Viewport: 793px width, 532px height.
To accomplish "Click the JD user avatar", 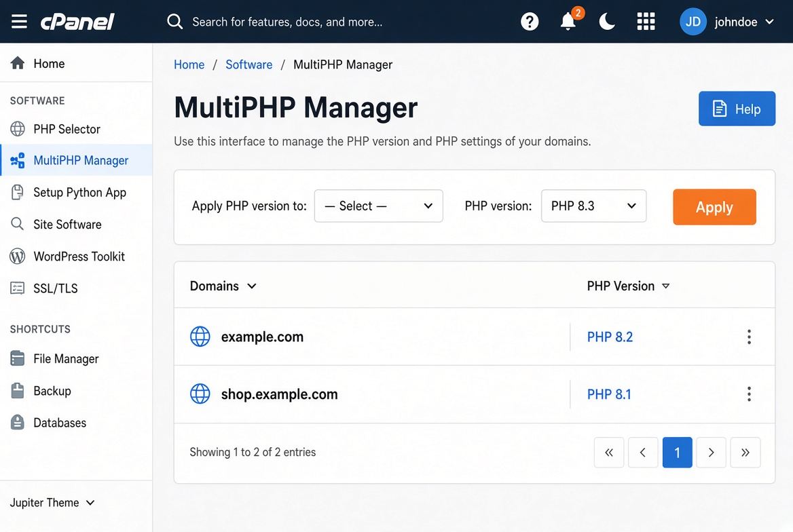I will click(693, 22).
